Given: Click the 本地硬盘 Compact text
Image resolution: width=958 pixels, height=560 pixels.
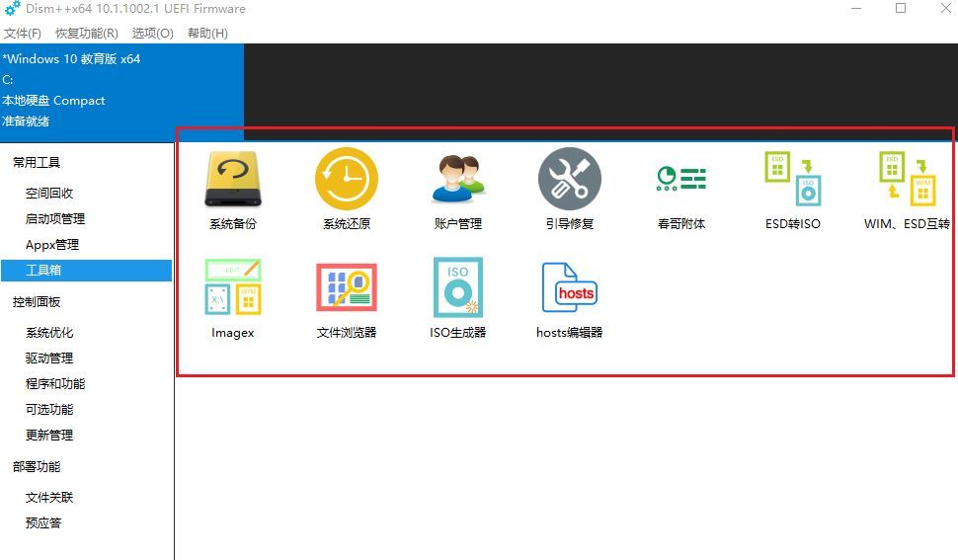Looking at the screenshot, I should point(53,100).
